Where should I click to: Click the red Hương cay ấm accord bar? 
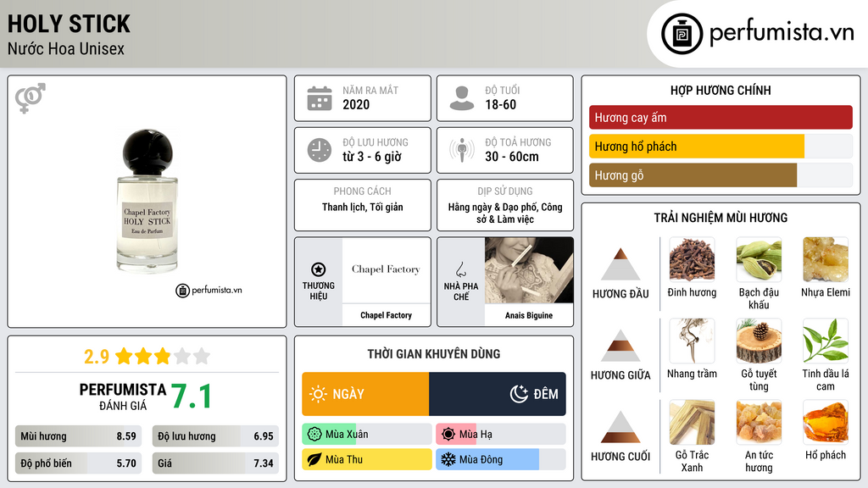click(x=721, y=117)
